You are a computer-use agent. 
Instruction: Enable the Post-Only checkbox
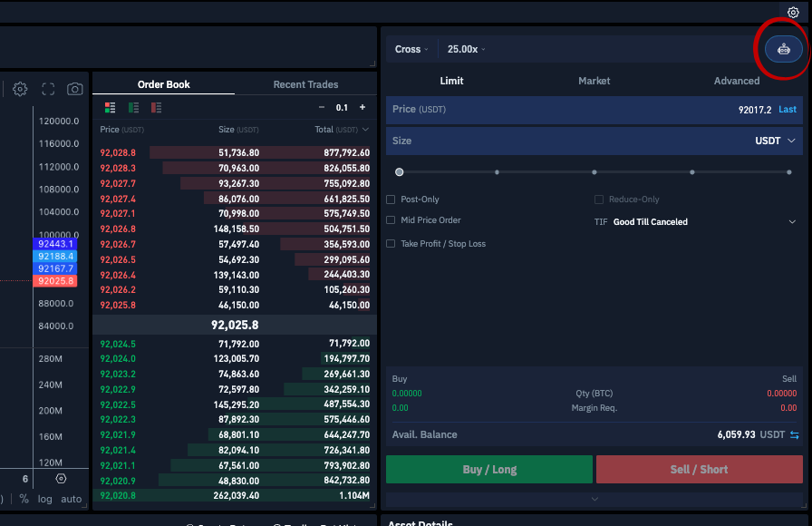tap(391, 200)
